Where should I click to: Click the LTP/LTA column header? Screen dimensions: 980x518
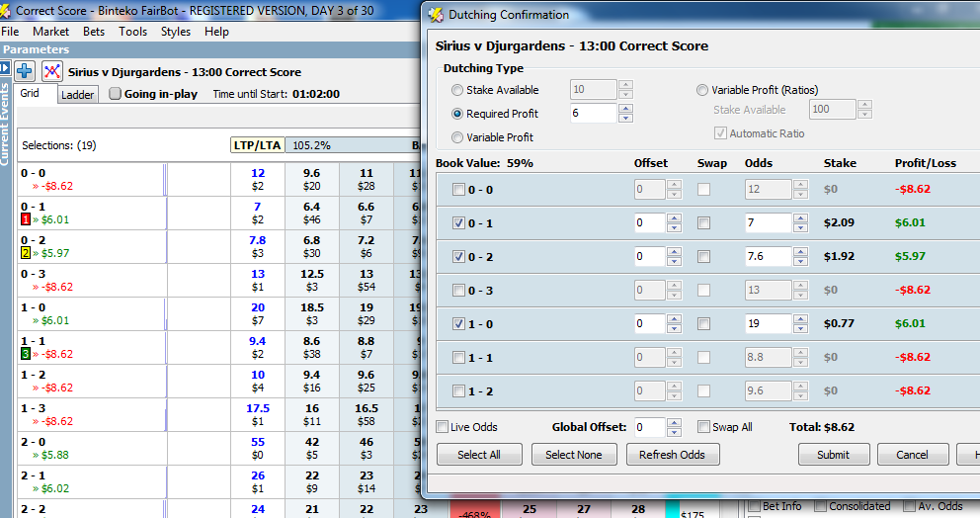click(258, 145)
